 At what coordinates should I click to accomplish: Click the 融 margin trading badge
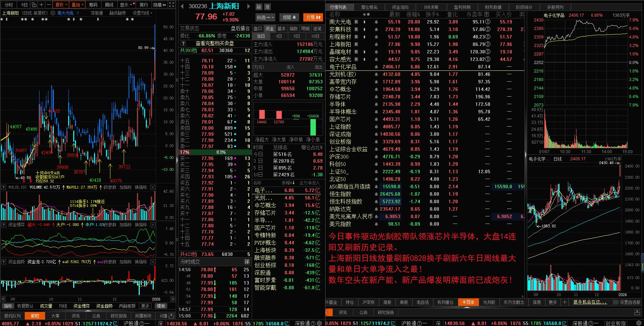click(x=259, y=7)
